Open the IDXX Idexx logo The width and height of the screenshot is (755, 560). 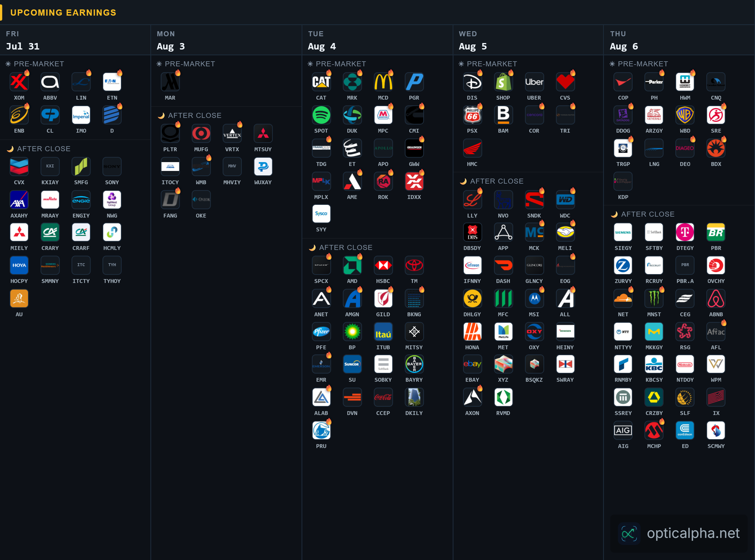[414, 181]
